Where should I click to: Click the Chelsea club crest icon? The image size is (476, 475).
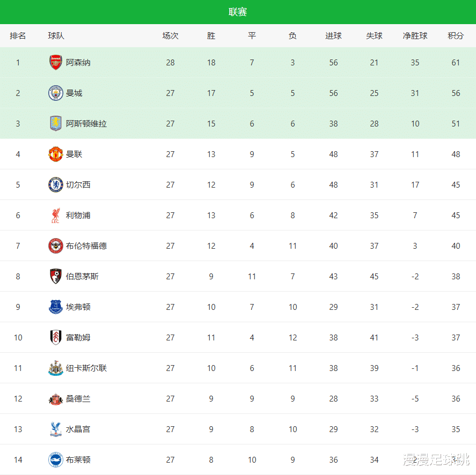tap(56, 185)
